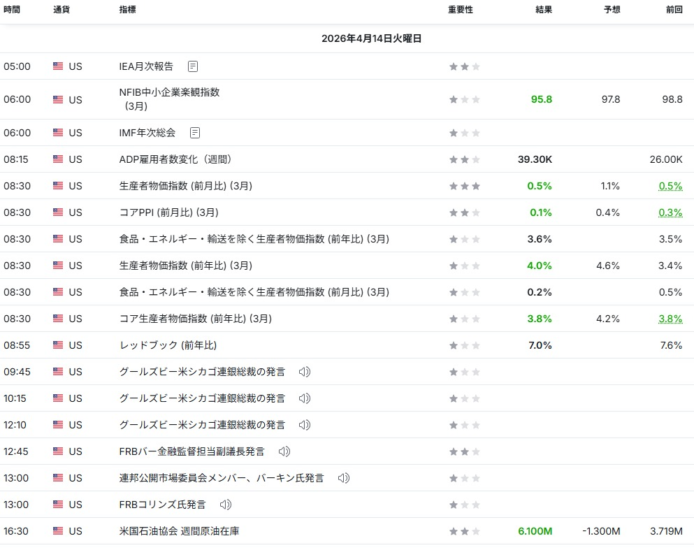Click speaker icon next to FRBコリンズ氏発言
The image size is (694, 550).
coord(226,505)
